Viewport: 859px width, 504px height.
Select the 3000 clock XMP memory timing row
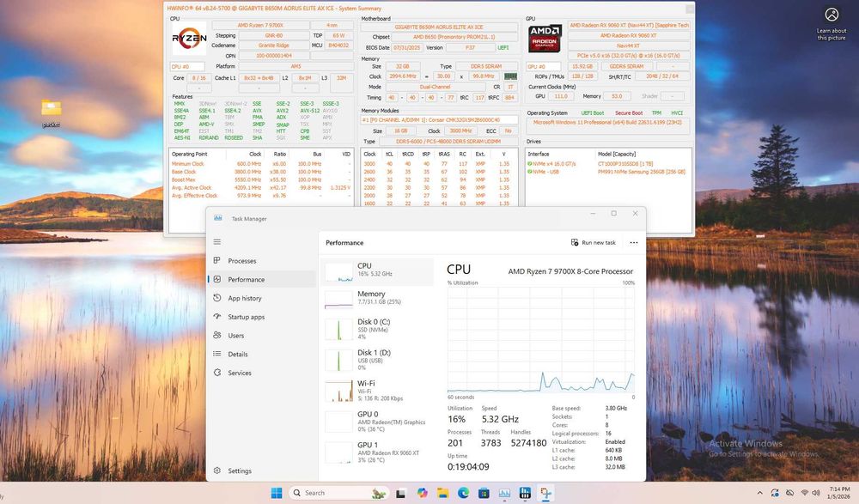[x=439, y=164]
